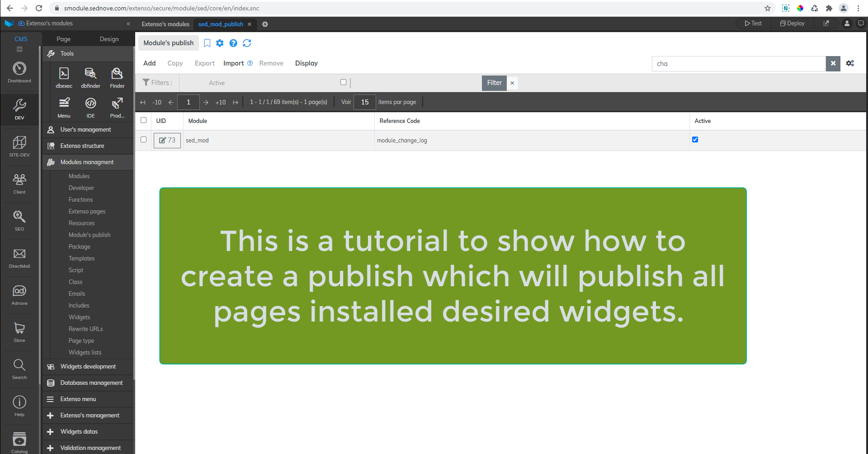
Task: Open the Widgets lists tree item
Action: (x=85, y=352)
